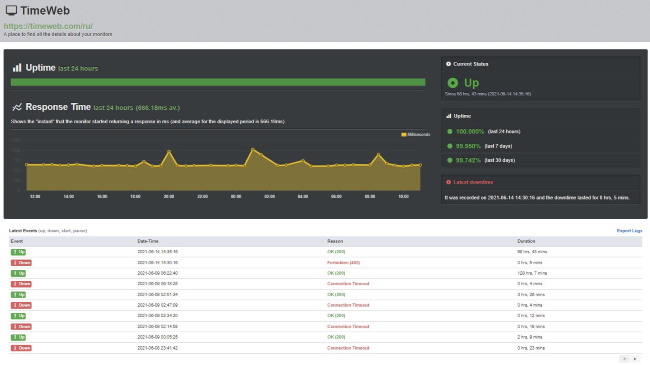Click Down badge in the 0 hrs, 19 mins row

coord(21,326)
